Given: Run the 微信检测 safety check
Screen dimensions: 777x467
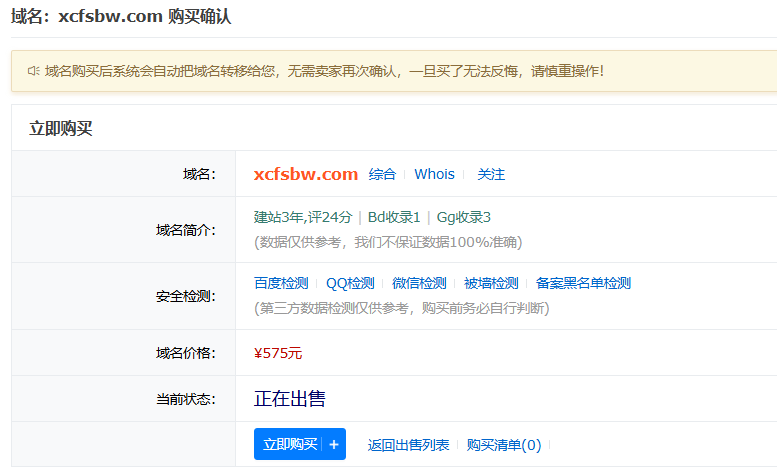Looking at the screenshot, I should pyautogui.click(x=419, y=283).
